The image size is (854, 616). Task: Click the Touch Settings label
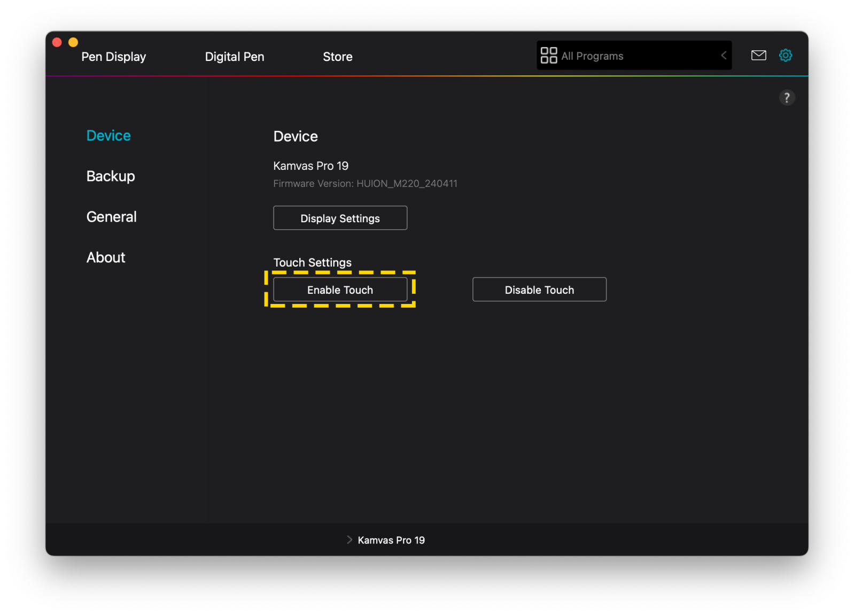[x=313, y=262]
